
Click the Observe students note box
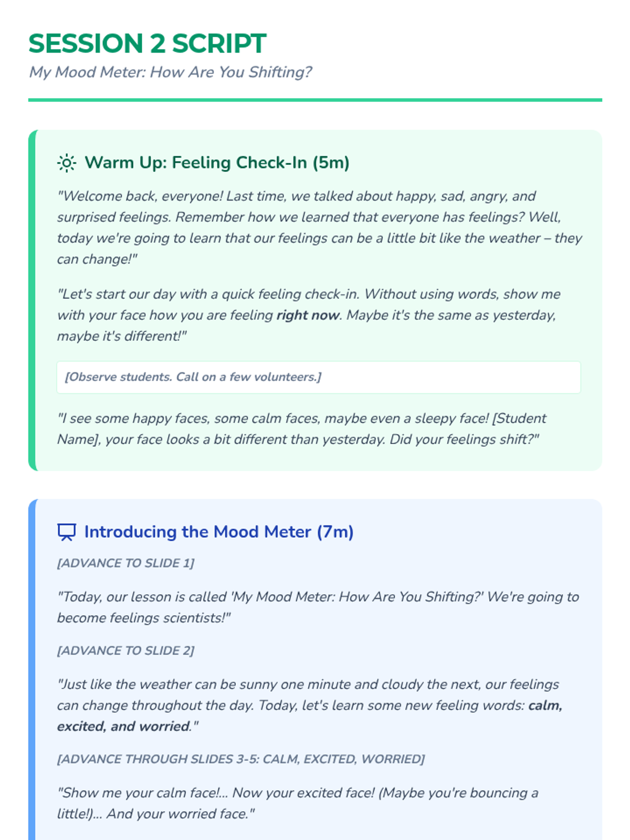(x=318, y=377)
